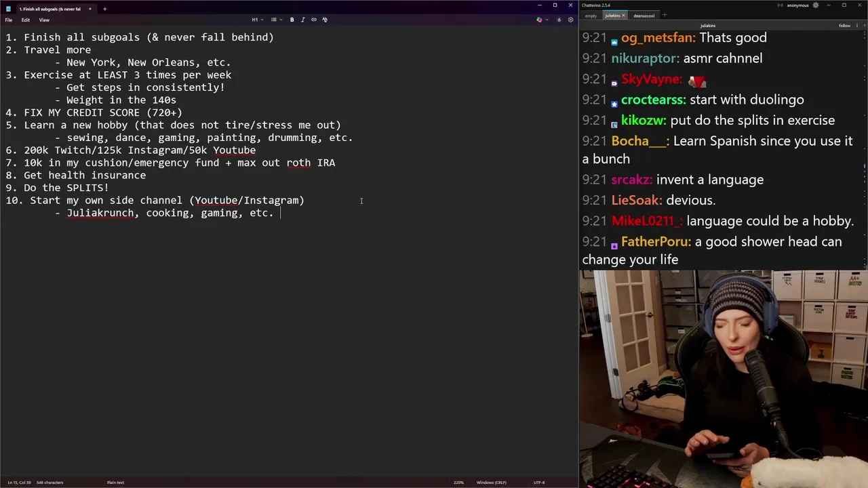This screenshot has height=488, width=868.
Task: Click the UTF-8 encoding indicator
Action: 538,483
